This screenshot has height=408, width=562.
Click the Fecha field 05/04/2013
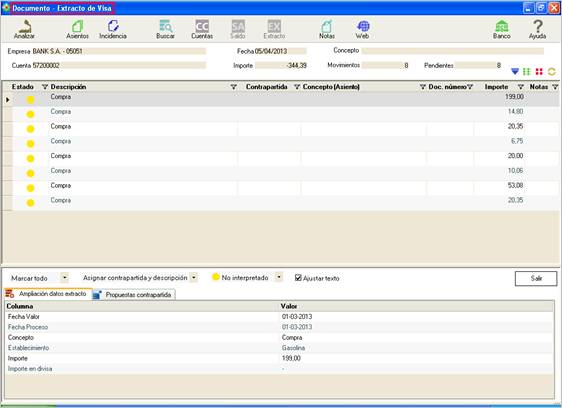pyautogui.click(x=281, y=51)
